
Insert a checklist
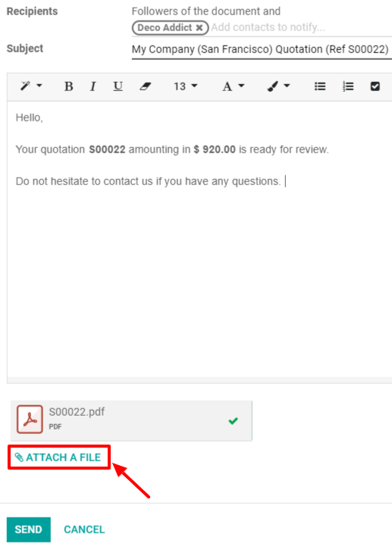click(x=375, y=86)
